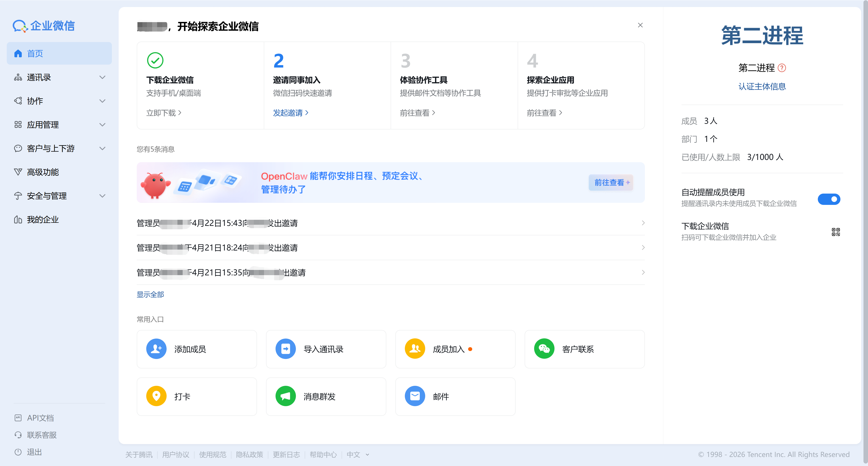Click the blue 添加成员 icon
868x466 pixels.
coord(156,349)
